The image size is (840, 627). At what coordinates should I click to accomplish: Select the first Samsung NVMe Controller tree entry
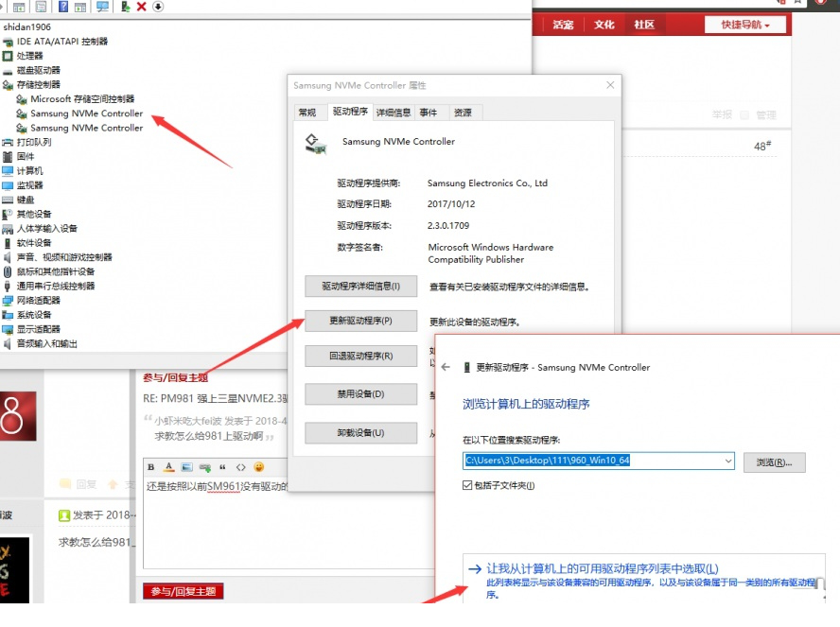coord(86,113)
